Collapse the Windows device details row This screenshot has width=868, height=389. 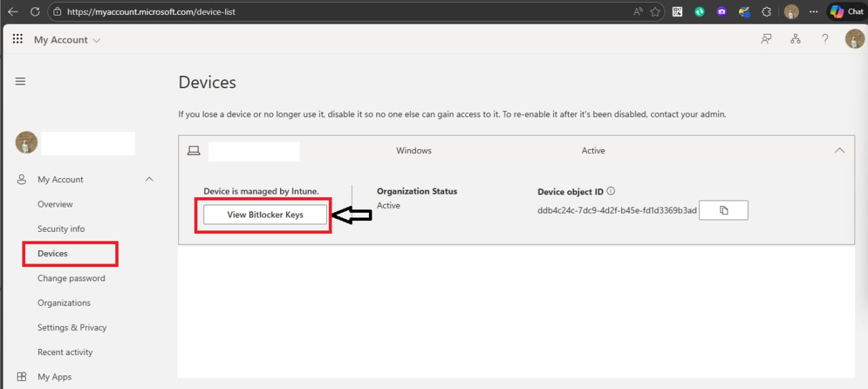click(840, 150)
